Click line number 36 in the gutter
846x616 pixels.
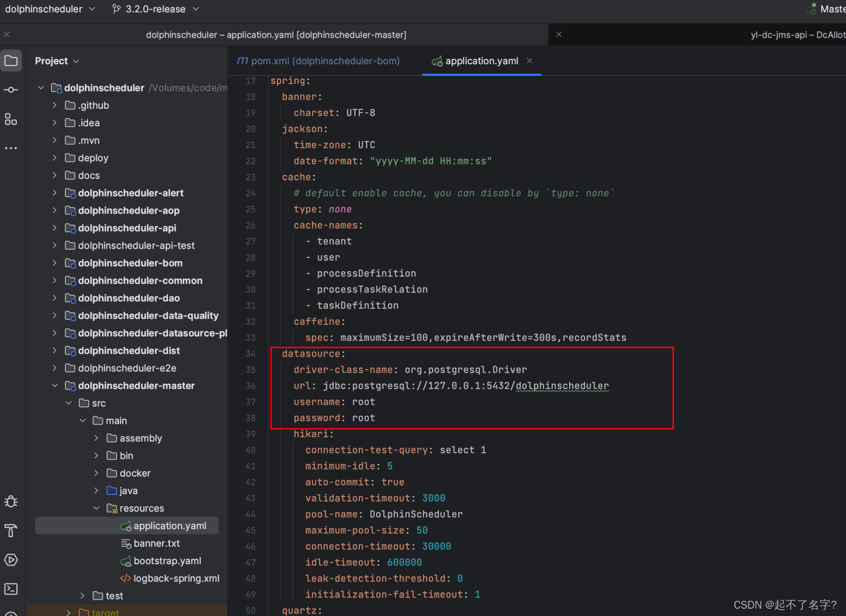click(250, 386)
